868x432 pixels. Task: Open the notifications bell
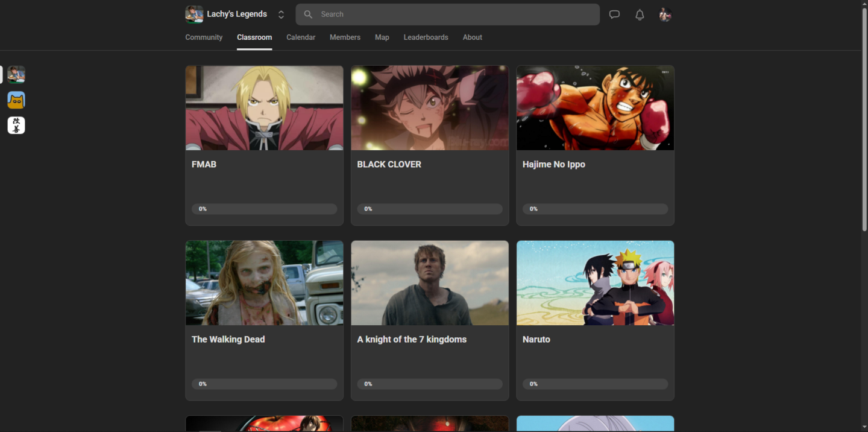tap(640, 14)
